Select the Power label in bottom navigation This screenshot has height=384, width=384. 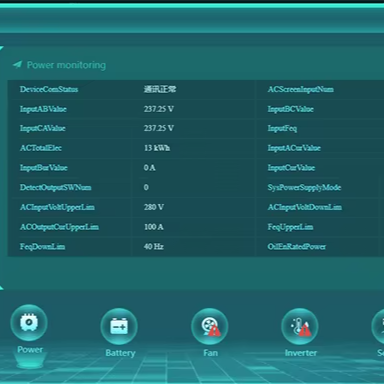pos(30,349)
